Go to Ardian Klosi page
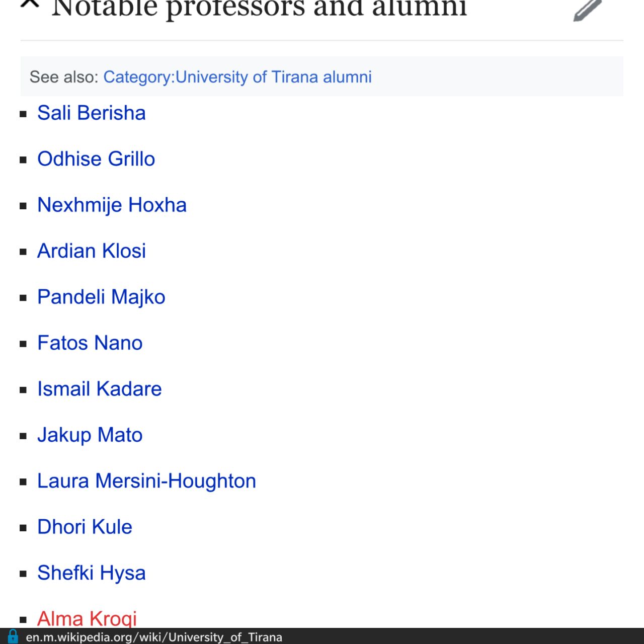Image resolution: width=644 pixels, height=644 pixels. click(x=92, y=251)
